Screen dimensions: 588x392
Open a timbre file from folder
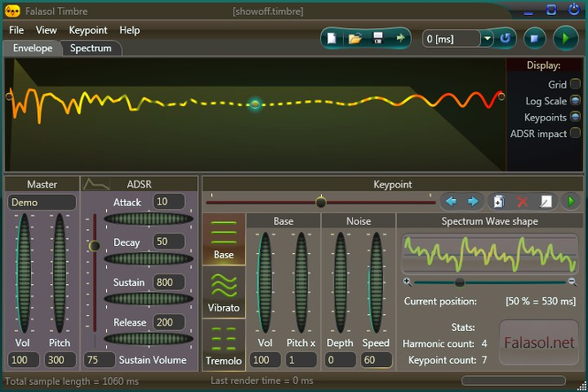click(x=355, y=38)
